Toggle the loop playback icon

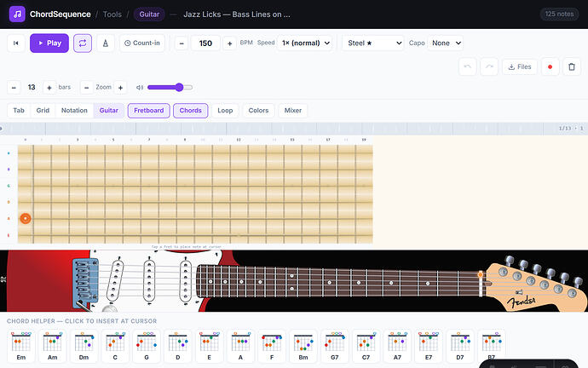point(83,43)
